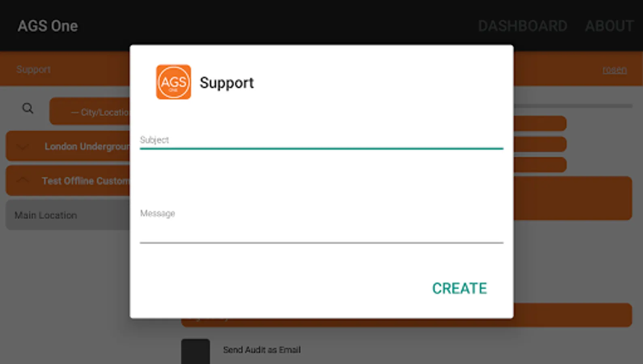Click the AGS One app title

point(48,26)
